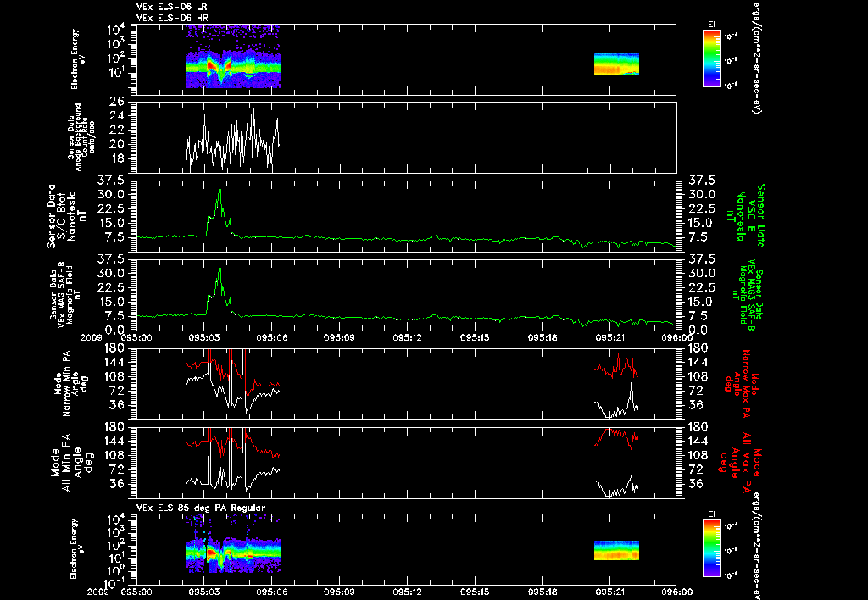Pick the rainbow color bar beside the bottom spectrogram
This screenshot has width=868, height=600.
[x=711, y=548]
